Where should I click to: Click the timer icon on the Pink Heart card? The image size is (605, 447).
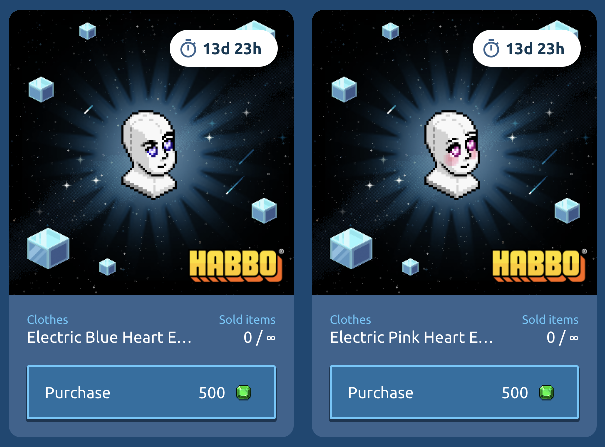[x=491, y=49]
